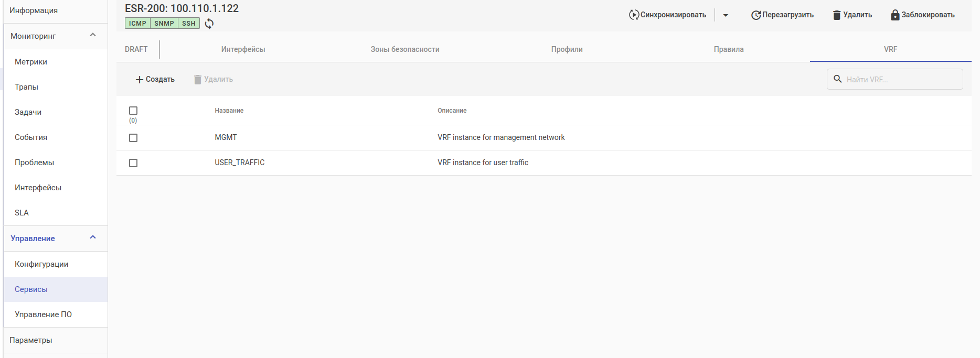The height and width of the screenshot is (358, 980).
Task: Check the MGMT row checkbox
Action: (x=133, y=138)
